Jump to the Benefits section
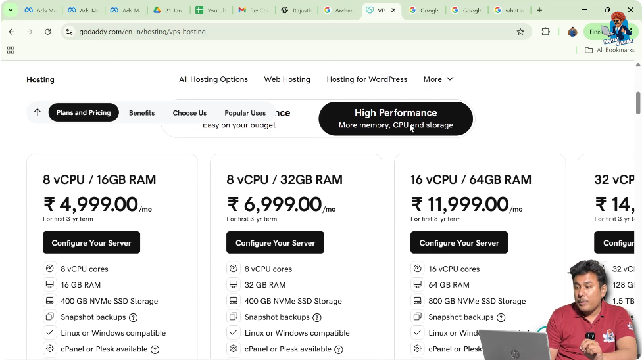 (141, 113)
